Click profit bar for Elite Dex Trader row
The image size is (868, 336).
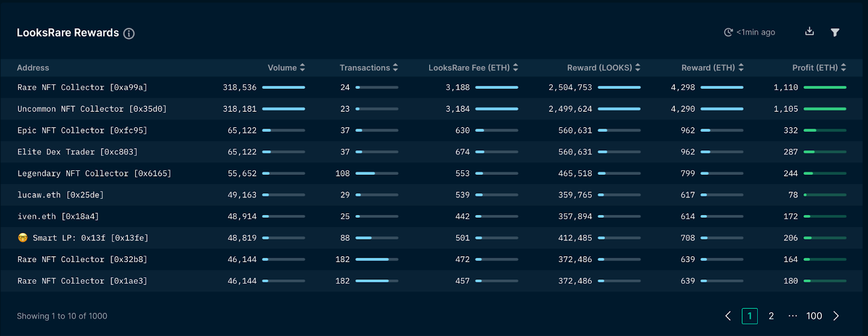click(x=825, y=152)
